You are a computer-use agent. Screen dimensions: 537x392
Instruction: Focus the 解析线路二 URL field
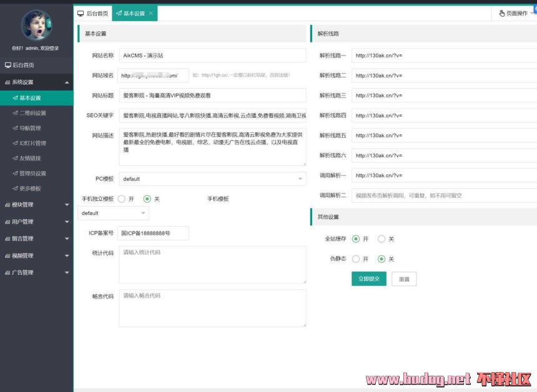444,76
